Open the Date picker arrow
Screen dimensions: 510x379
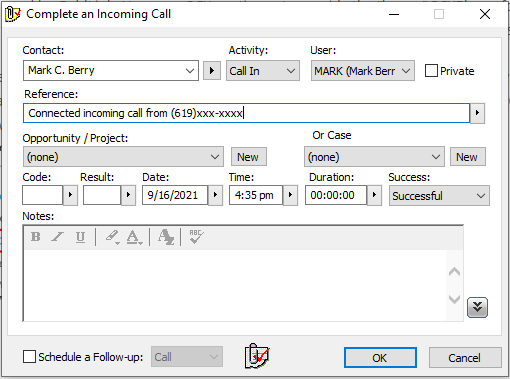[215, 195]
